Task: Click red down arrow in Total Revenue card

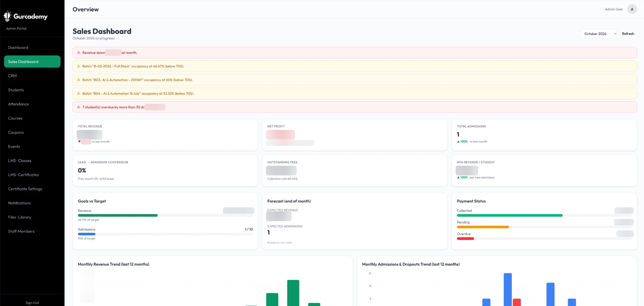Action: 79,142
